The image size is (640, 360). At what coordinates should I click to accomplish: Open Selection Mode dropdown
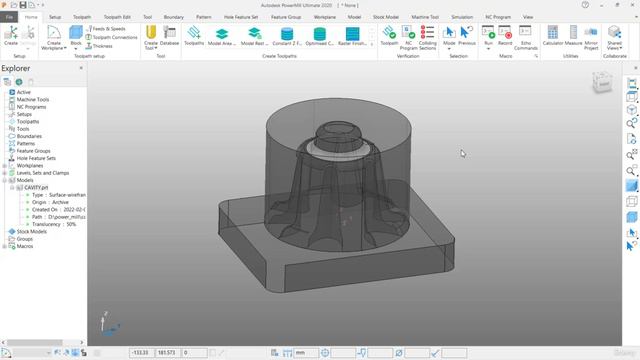click(449, 49)
